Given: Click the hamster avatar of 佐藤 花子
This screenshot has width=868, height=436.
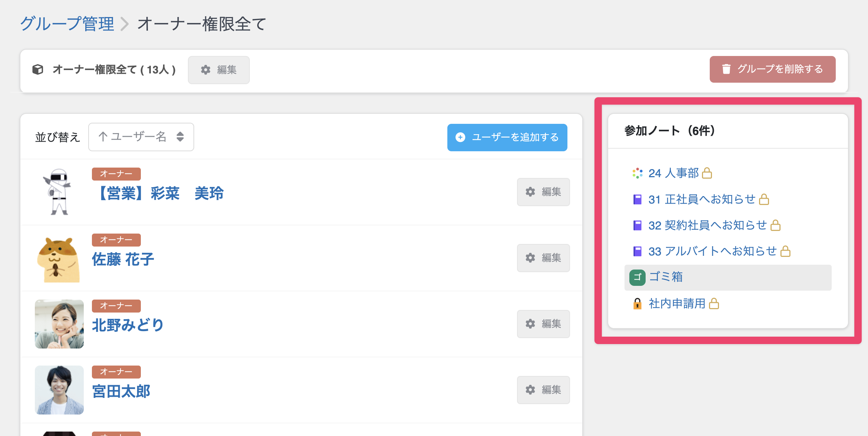Looking at the screenshot, I should click(59, 259).
